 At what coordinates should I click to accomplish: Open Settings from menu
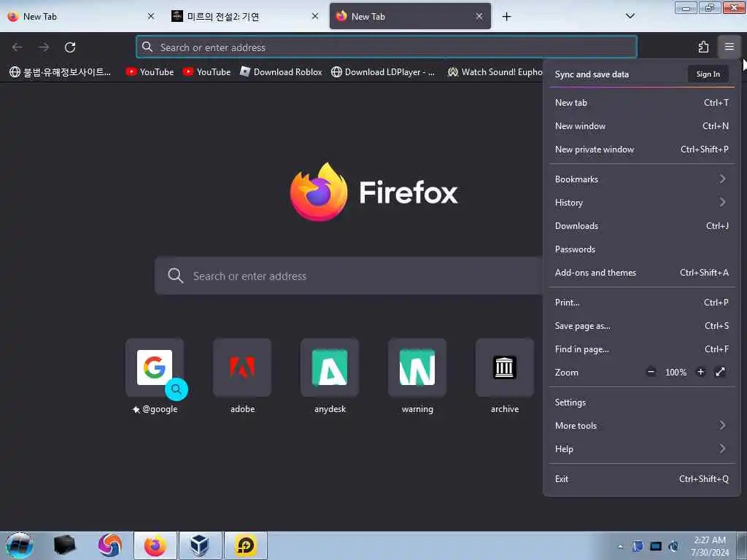[642, 402]
